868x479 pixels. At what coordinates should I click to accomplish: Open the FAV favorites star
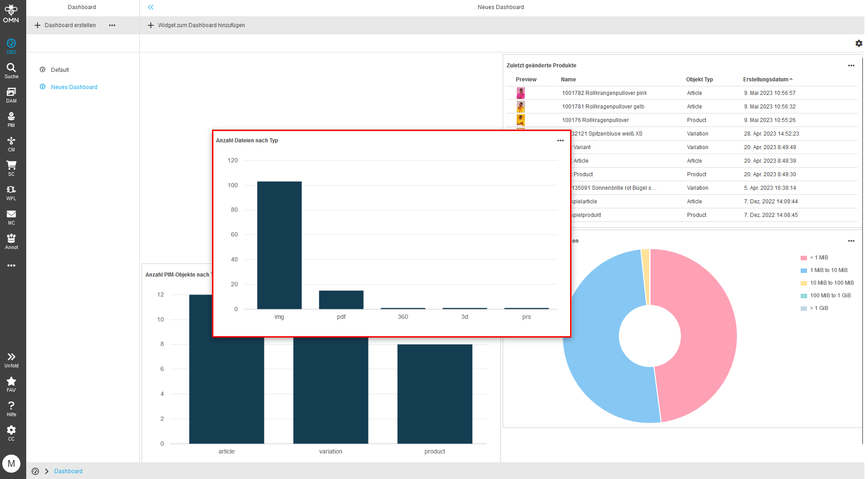click(11, 384)
